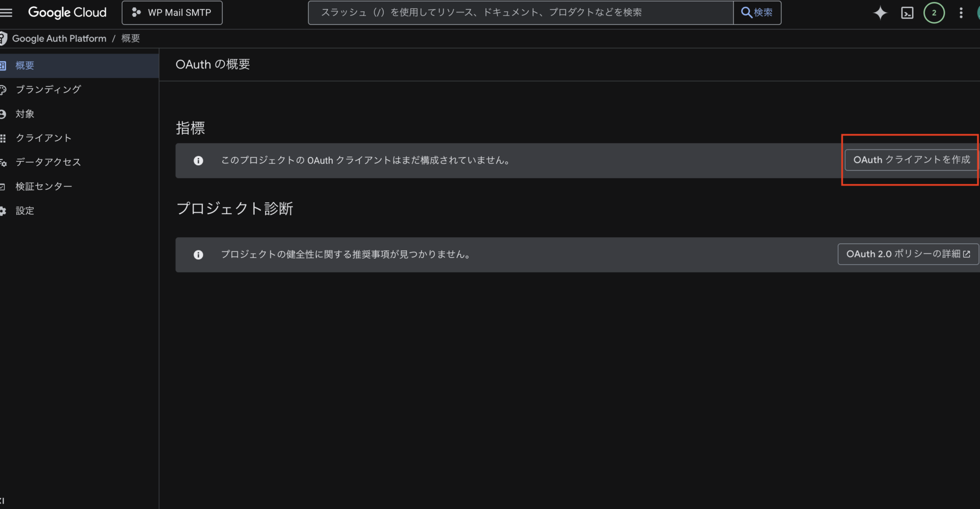Click the info icon in the 指標 banner
This screenshot has width=980, height=509.
click(199, 161)
